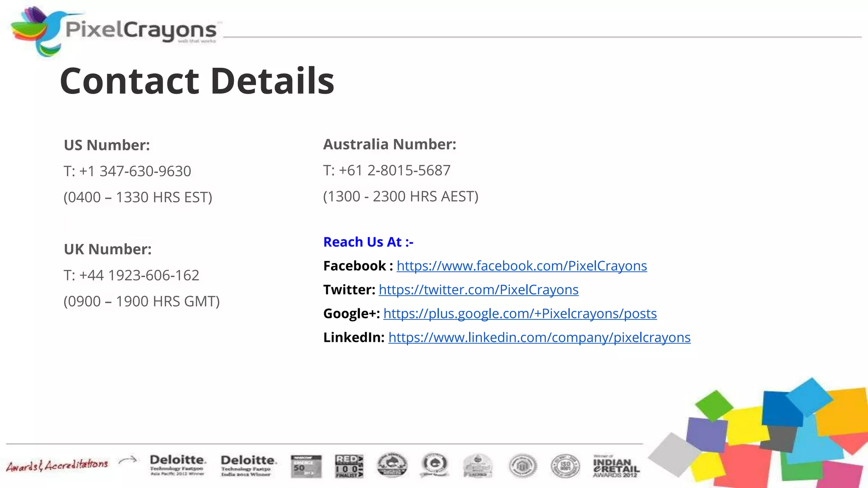Click Deloitte India 2012 Winner badge
The image size is (868, 488).
coord(248,466)
